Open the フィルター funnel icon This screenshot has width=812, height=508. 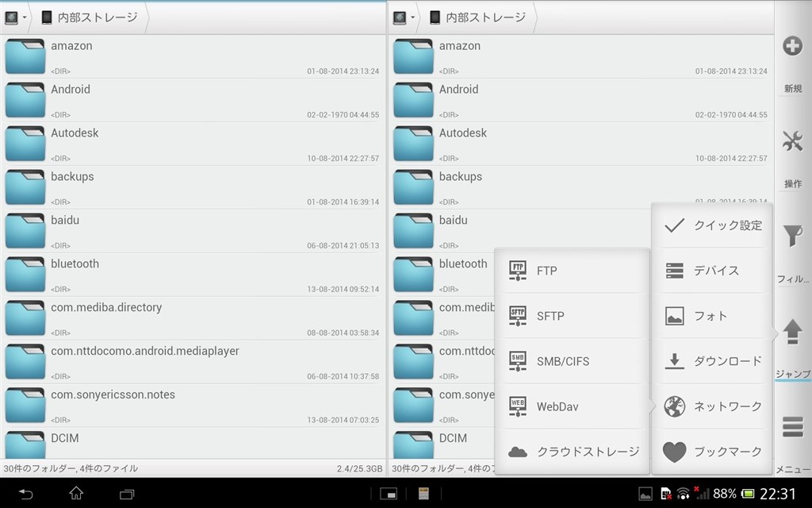coord(791,236)
